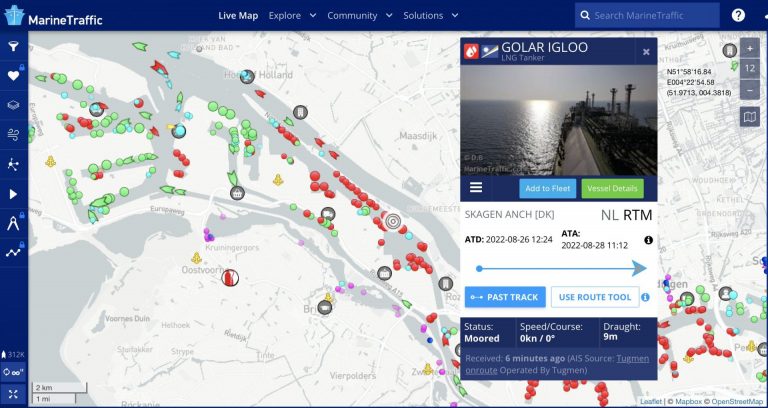Click USE ROUTE TOOL button

point(595,297)
